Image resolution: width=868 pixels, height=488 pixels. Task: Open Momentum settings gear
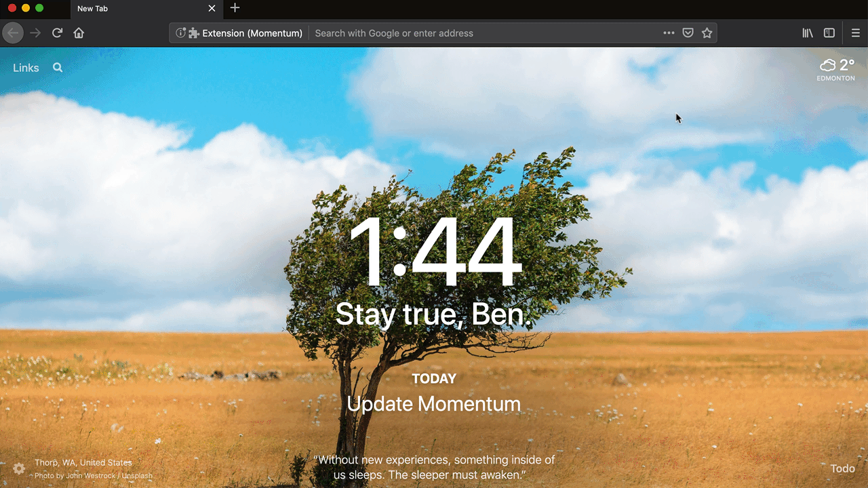(x=19, y=468)
